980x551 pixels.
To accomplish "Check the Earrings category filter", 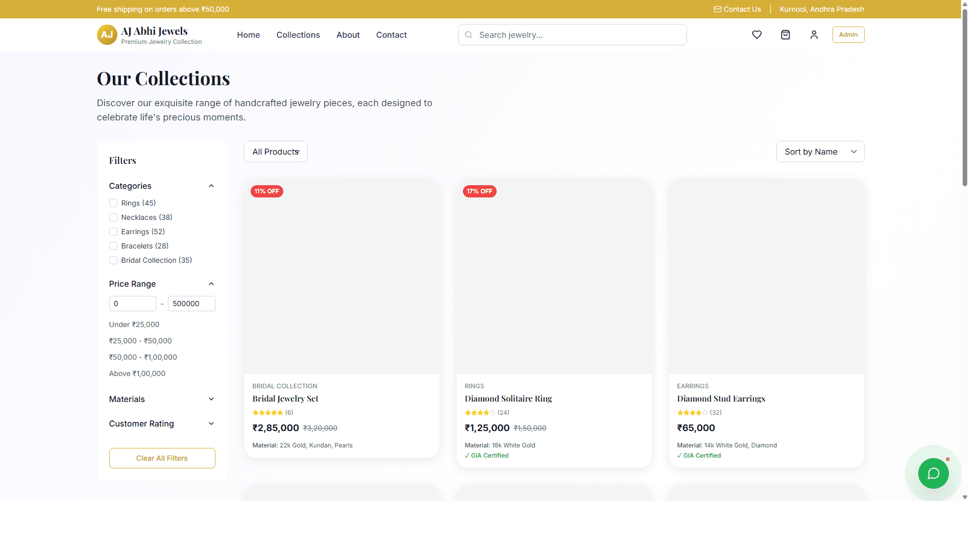I will click(x=113, y=232).
